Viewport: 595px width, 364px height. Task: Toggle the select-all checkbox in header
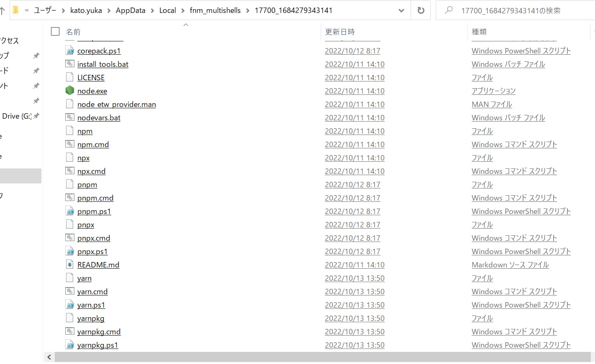click(x=55, y=31)
